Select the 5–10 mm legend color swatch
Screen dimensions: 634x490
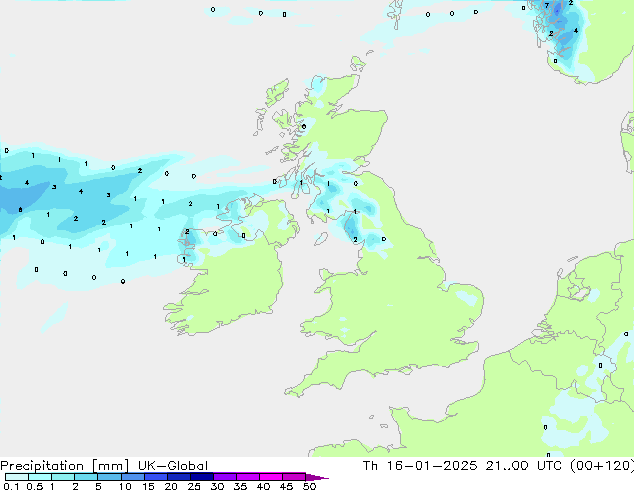coord(109,477)
